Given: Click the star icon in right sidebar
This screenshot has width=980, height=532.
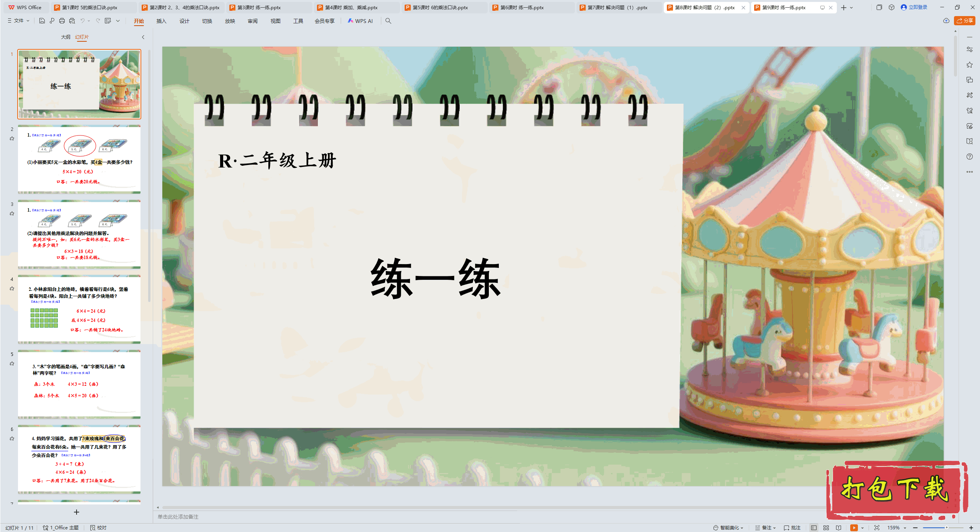Looking at the screenshot, I should pos(970,65).
